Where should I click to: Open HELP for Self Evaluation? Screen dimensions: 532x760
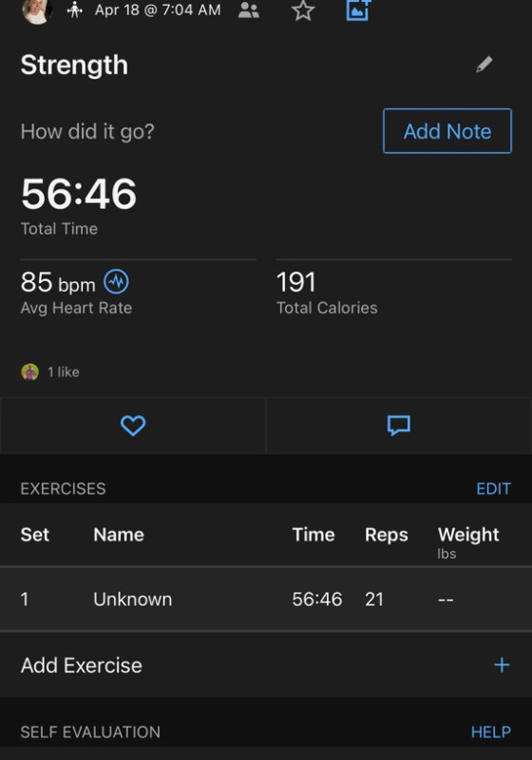[x=491, y=731]
